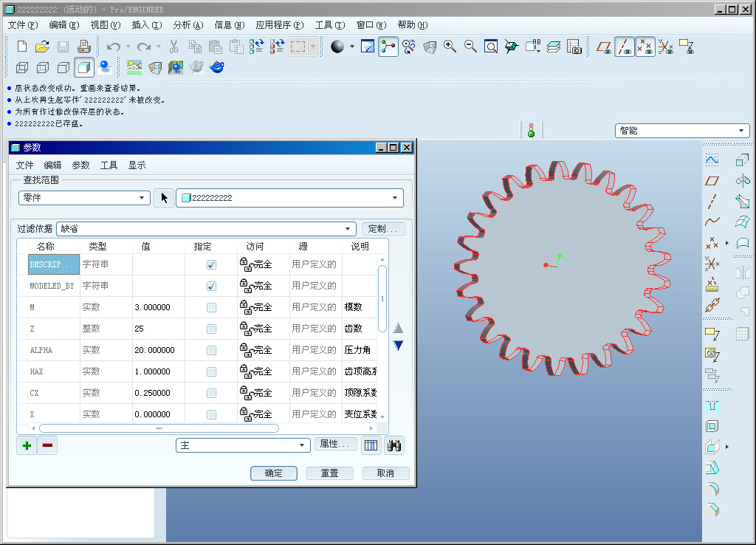756x545 pixels.
Task: Click the shaded sphere appearance icon
Action: tap(337, 47)
